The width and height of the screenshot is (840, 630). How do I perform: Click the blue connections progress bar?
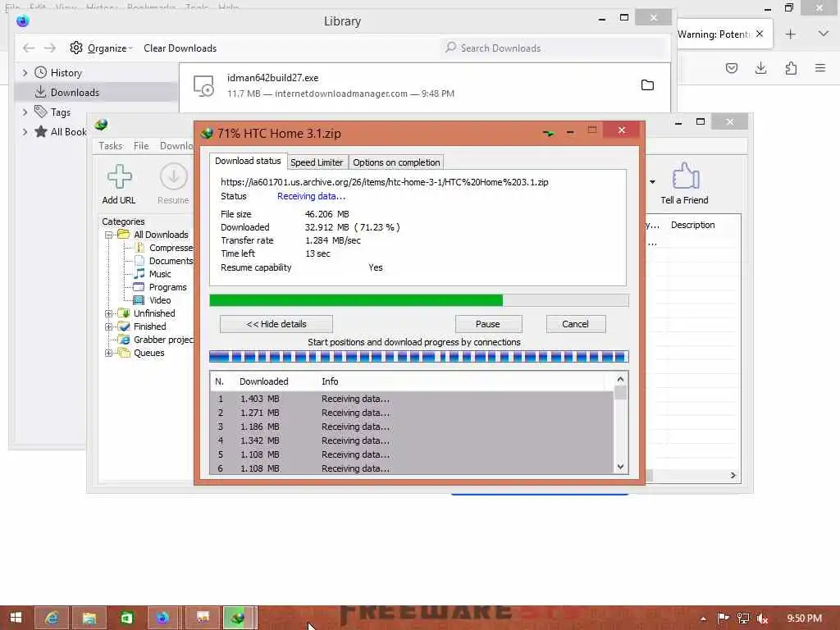pos(418,357)
